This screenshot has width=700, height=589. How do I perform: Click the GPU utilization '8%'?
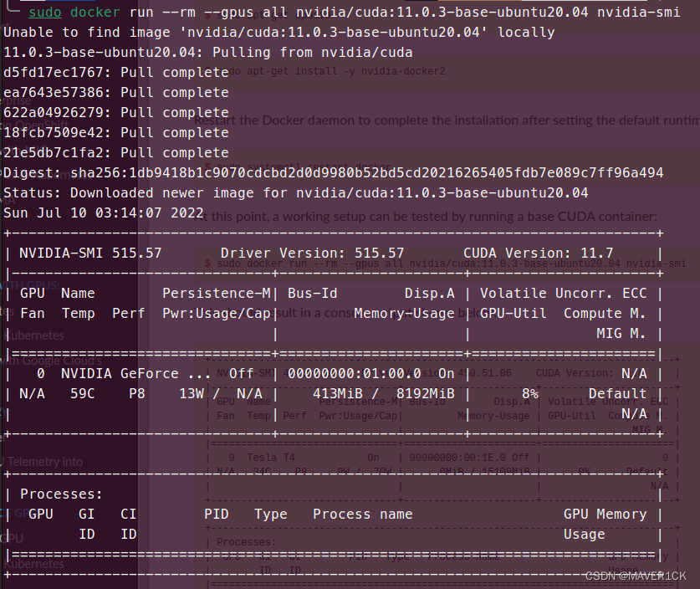(530, 394)
